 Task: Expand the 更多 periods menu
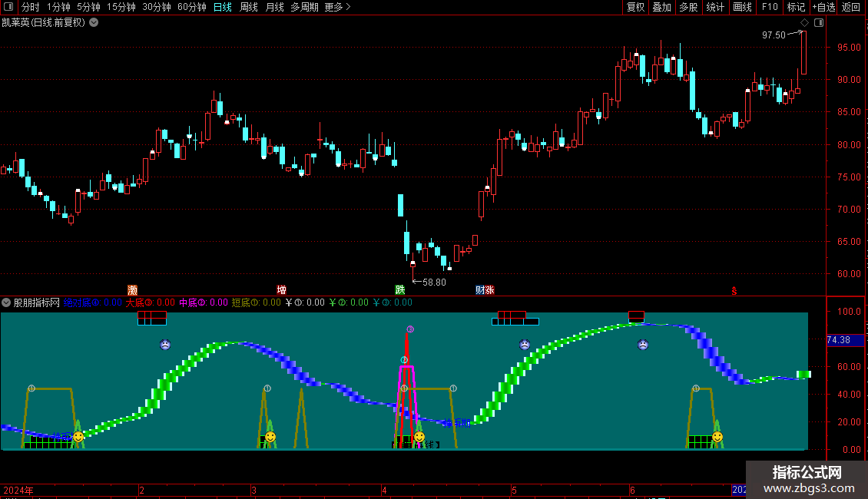337,7
